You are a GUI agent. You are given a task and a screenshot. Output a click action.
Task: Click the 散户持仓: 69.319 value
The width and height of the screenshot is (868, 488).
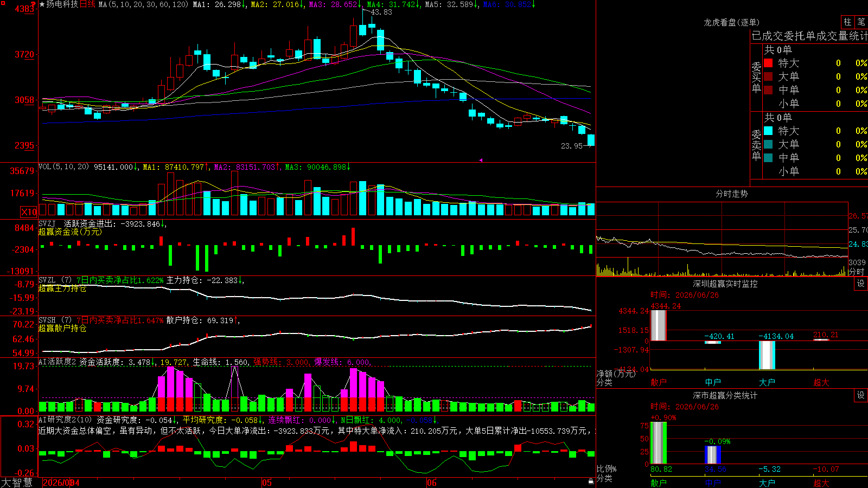pos(200,320)
